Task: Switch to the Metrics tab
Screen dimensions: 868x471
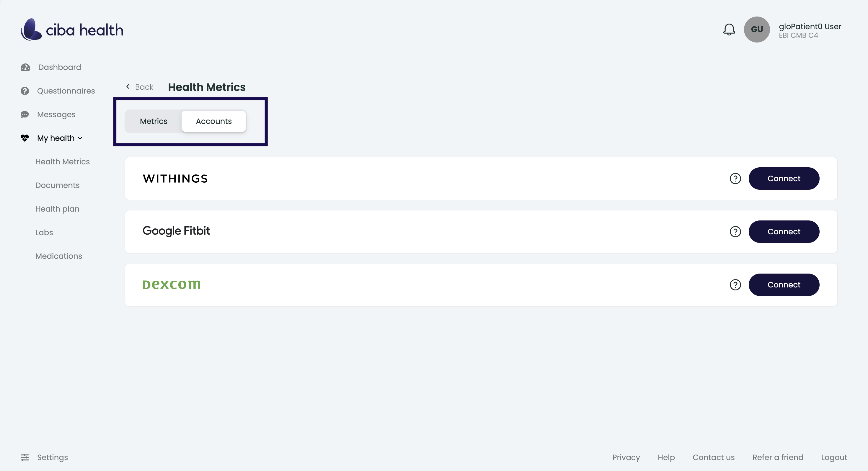Action: (153, 121)
